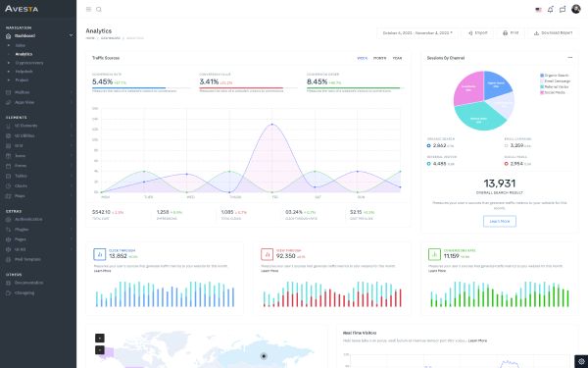588x368 pixels.
Task: Switch Traffic Sources to Month tab
Action: pyautogui.click(x=379, y=58)
